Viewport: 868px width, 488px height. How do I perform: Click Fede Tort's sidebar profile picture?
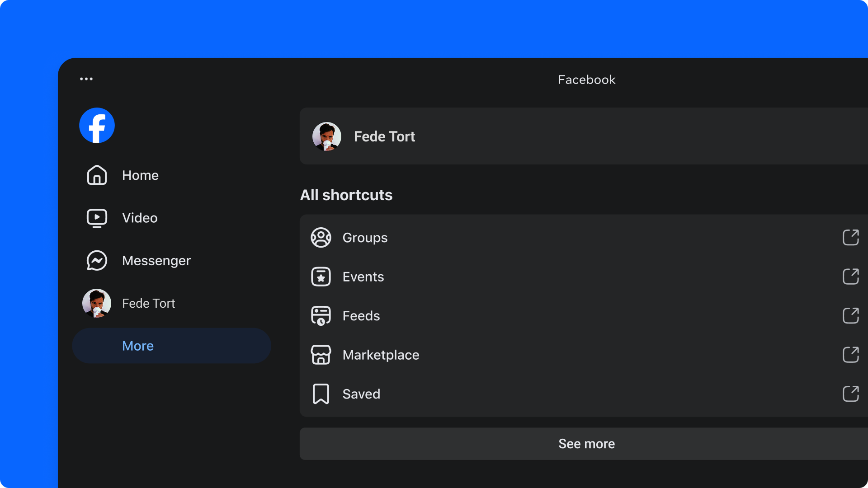pyautogui.click(x=97, y=303)
